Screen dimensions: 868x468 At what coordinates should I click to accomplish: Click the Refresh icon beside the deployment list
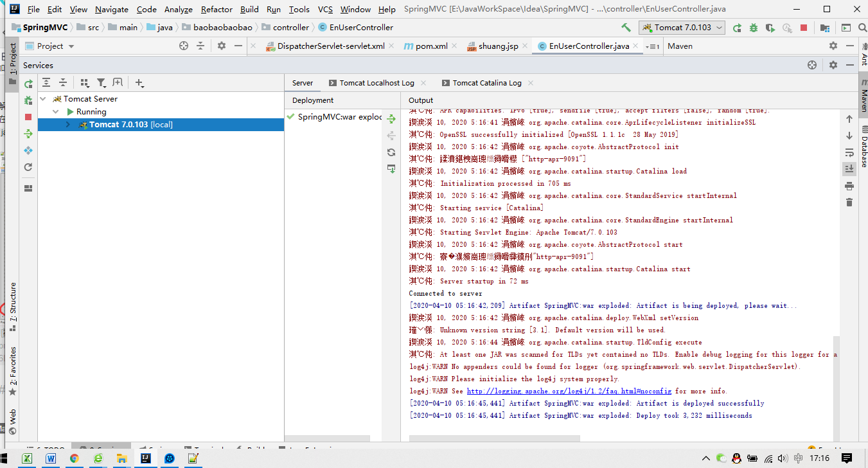coord(391,152)
